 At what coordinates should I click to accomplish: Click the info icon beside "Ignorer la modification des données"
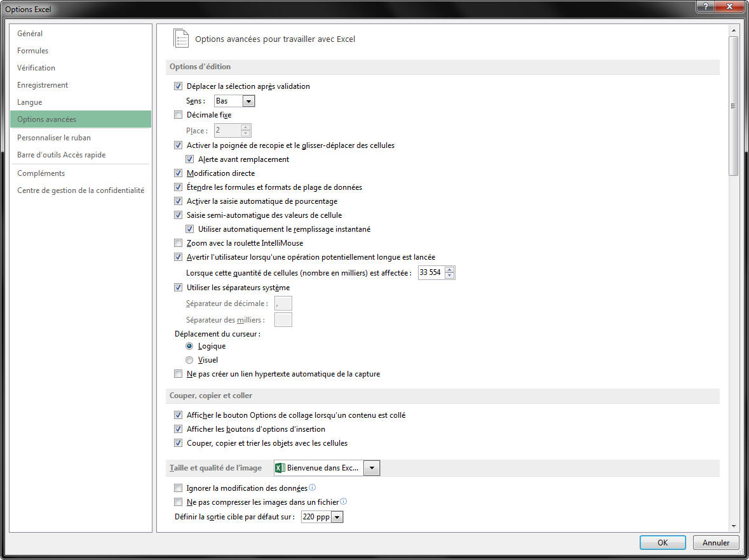pos(313,488)
